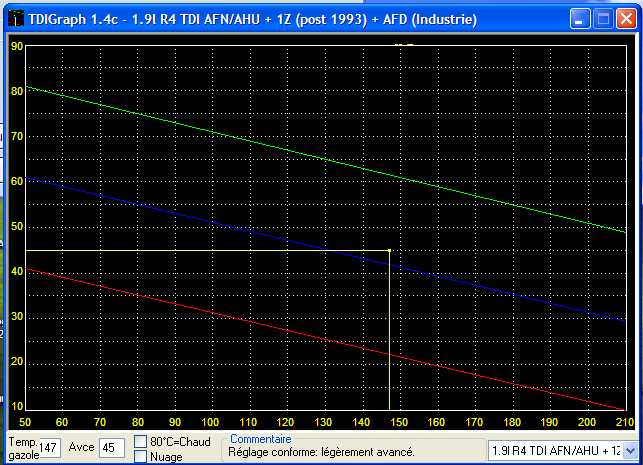
Task: Click the yellow measurement point marker on graph
Action: (388, 250)
